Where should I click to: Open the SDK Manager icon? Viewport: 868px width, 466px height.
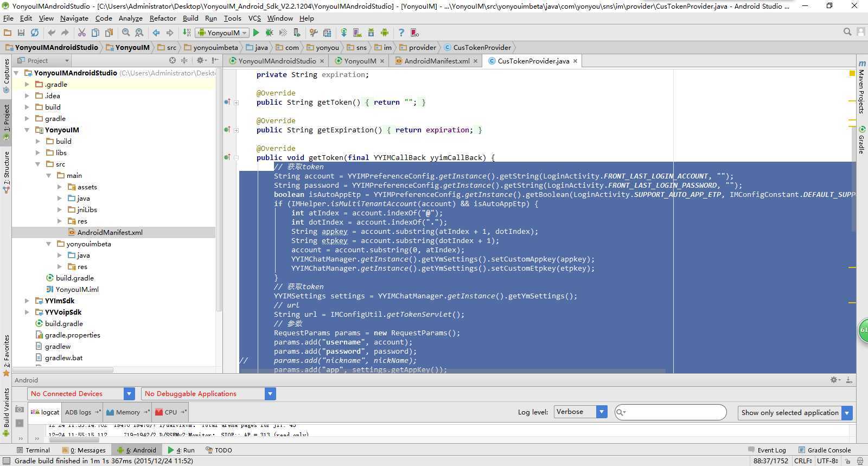[371, 33]
